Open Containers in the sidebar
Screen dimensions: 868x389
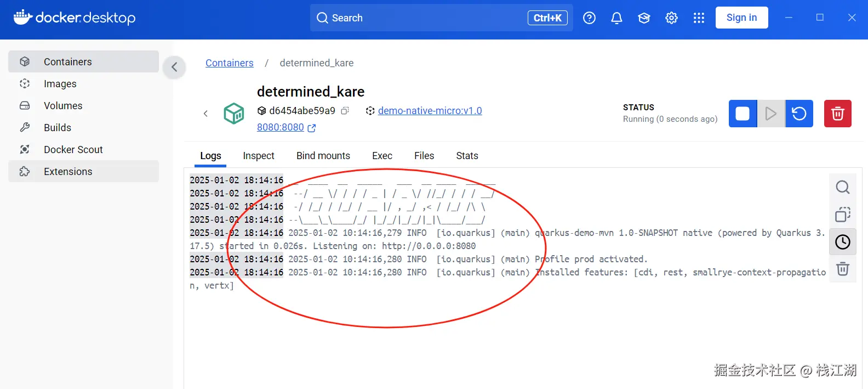click(x=83, y=61)
